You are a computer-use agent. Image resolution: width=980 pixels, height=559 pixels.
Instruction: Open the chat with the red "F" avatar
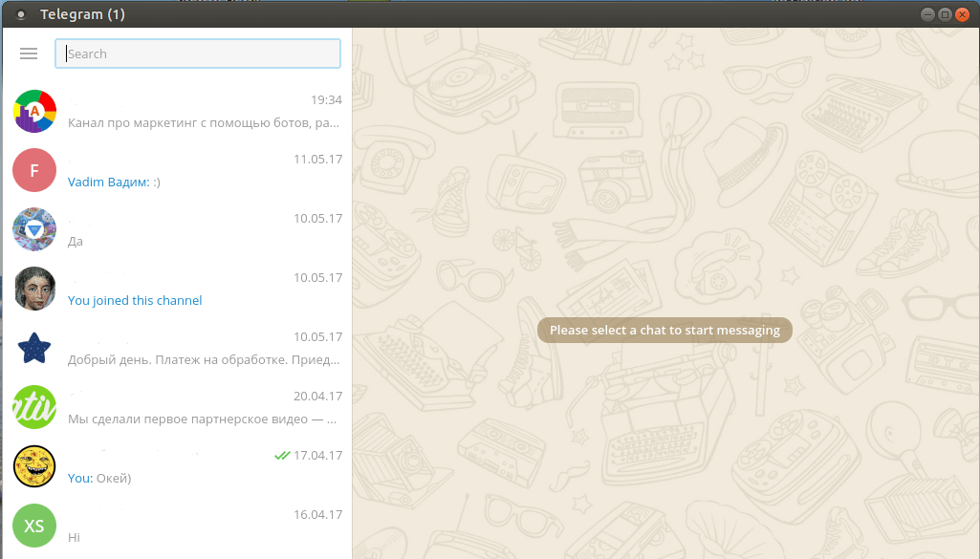[34, 170]
